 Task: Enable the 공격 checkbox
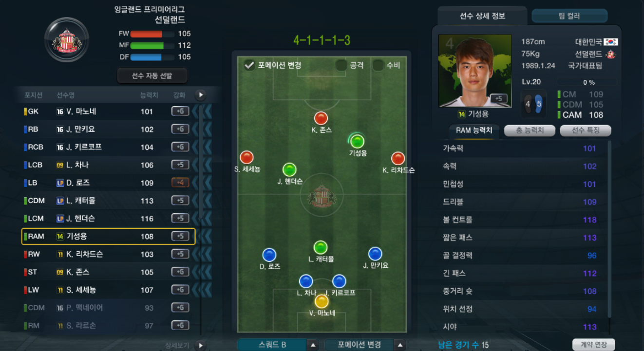coord(341,65)
